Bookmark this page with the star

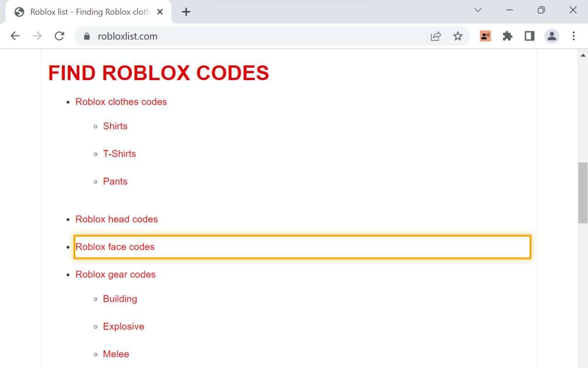[458, 36]
